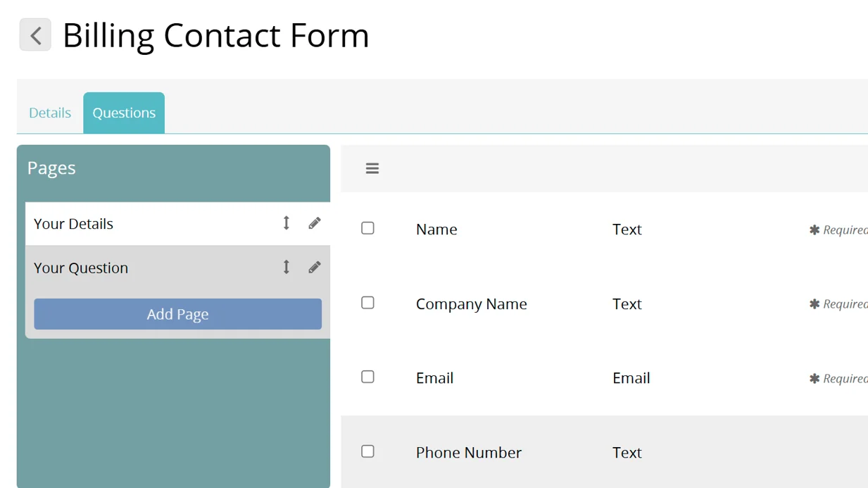Select the Phone Number question checkbox

(367, 451)
